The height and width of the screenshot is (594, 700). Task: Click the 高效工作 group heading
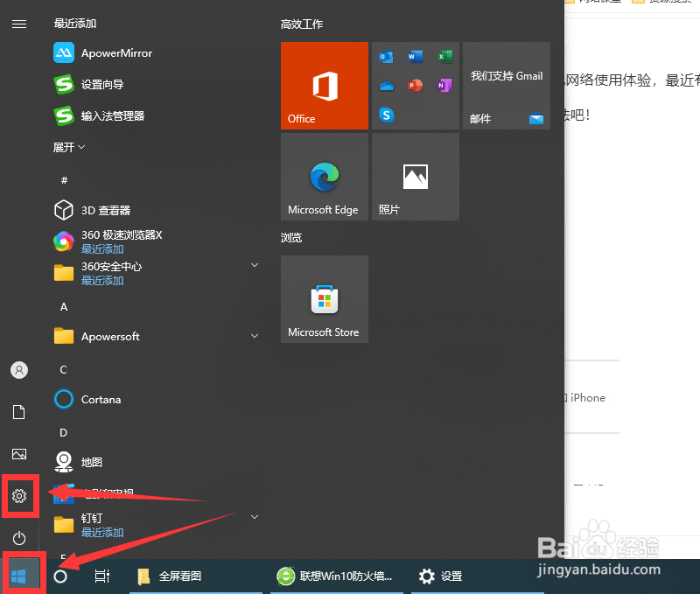(302, 24)
